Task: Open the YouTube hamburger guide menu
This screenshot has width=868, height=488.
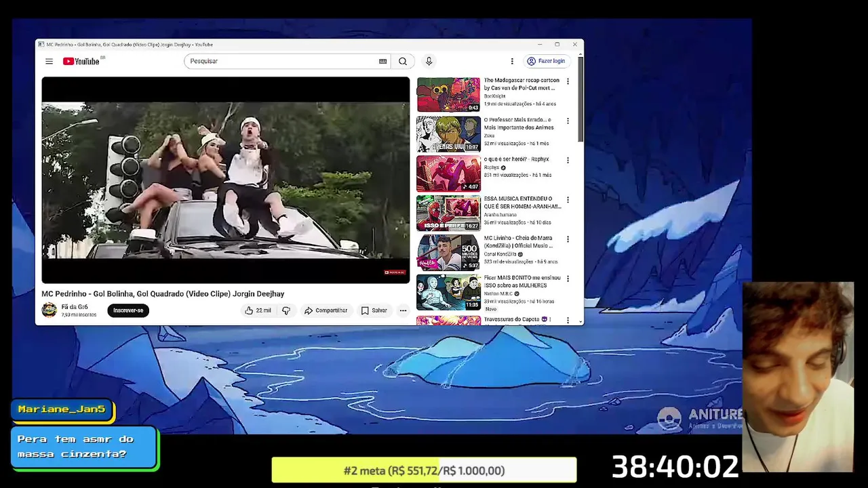Action: coord(49,61)
